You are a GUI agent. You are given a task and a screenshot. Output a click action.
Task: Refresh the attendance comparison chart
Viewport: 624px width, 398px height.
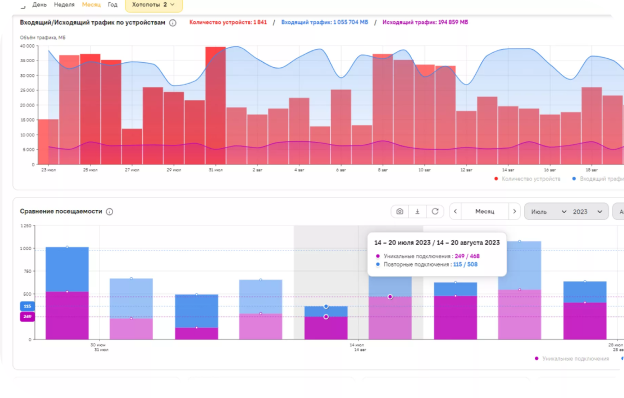pos(435,211)
